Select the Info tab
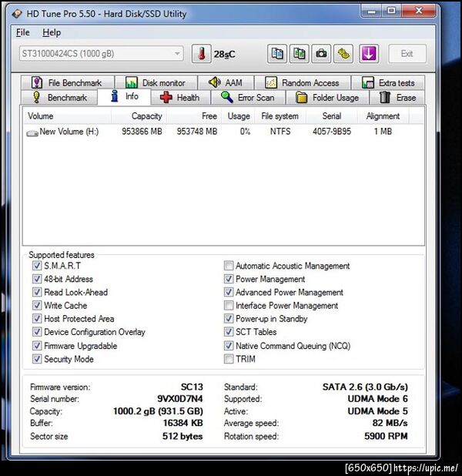Screen dimensions: 462x476 (x=124, y=96)
